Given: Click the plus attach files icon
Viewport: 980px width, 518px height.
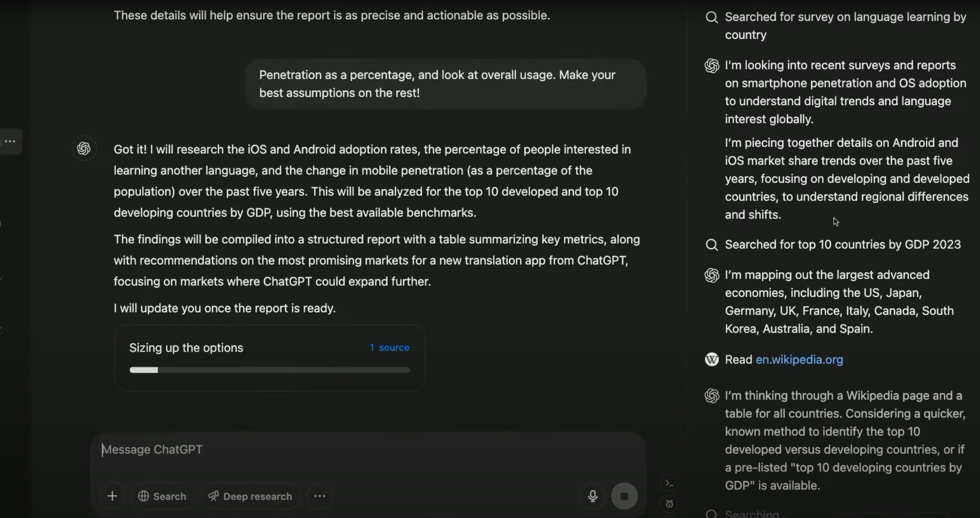Looking at the screenshot, I should [112, 496].
